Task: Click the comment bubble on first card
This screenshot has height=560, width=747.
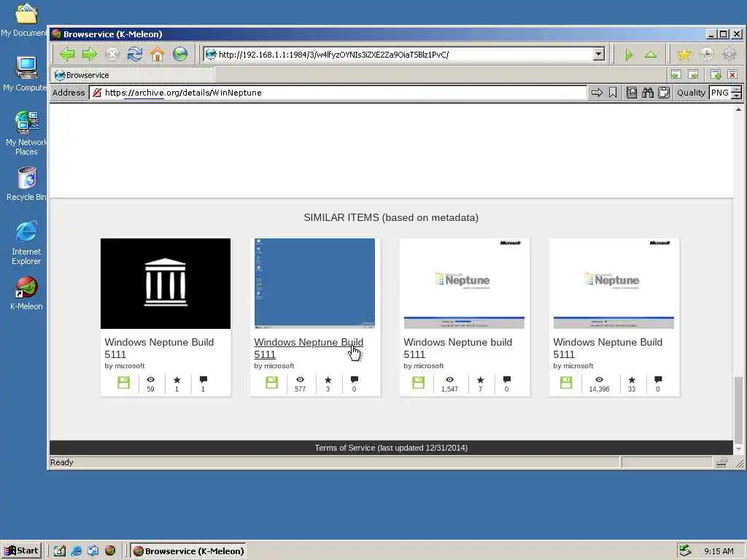Action: tap(204, 380)
